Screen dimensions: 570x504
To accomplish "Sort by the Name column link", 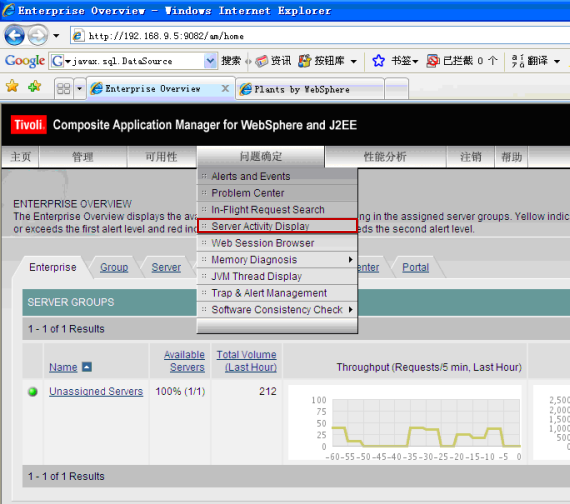I will (x=63, y=367).
